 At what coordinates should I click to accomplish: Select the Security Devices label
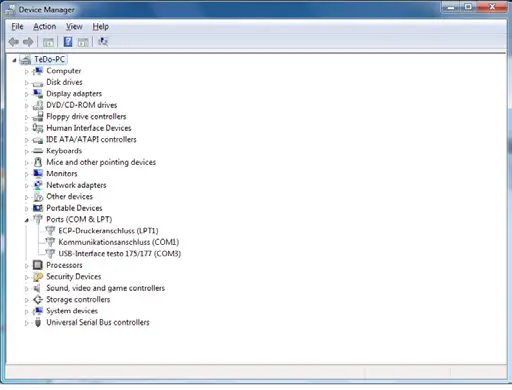(x=74, y=277)
